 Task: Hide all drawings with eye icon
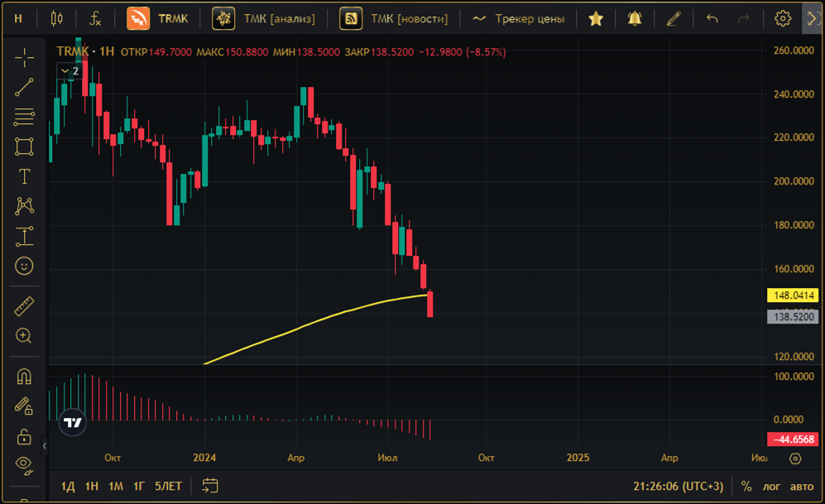point(24,465)
